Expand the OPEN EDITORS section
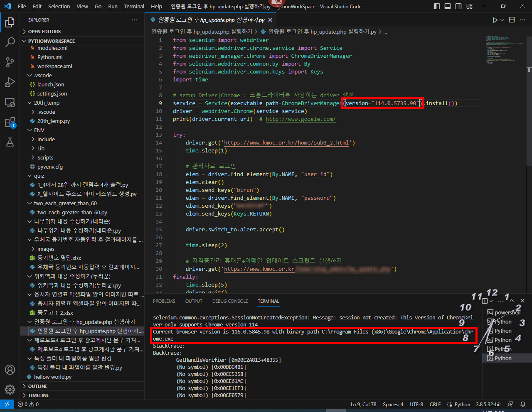This screenshot has width=532, height=412. 82,32
